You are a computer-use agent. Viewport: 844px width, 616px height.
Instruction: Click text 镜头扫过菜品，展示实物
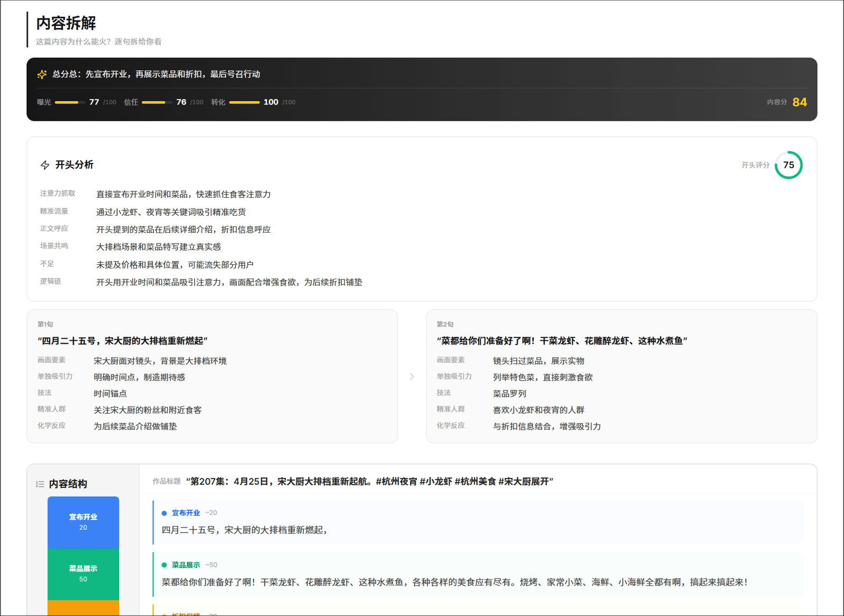pyautogui.click(x=539, y=361)
